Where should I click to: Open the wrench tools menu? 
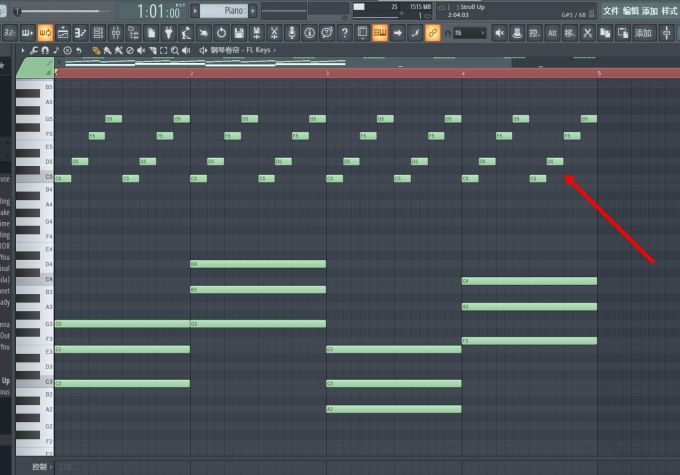click(x=34, y=50)
